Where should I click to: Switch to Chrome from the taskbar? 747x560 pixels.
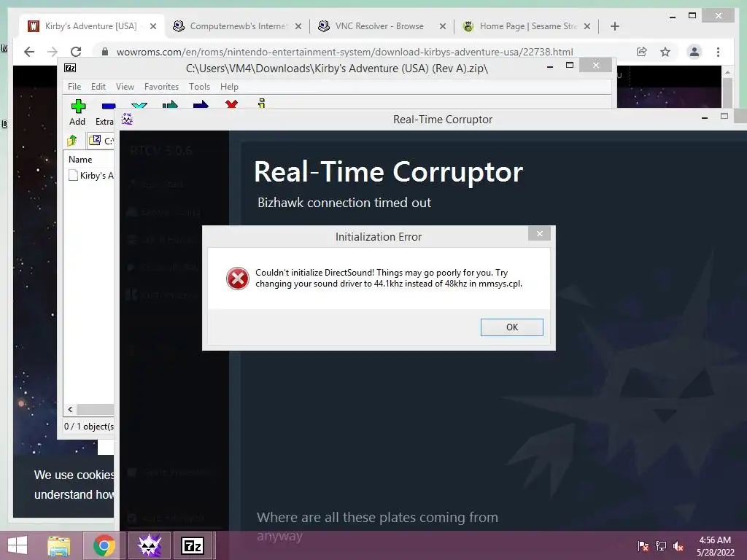[x=104, y=545]
